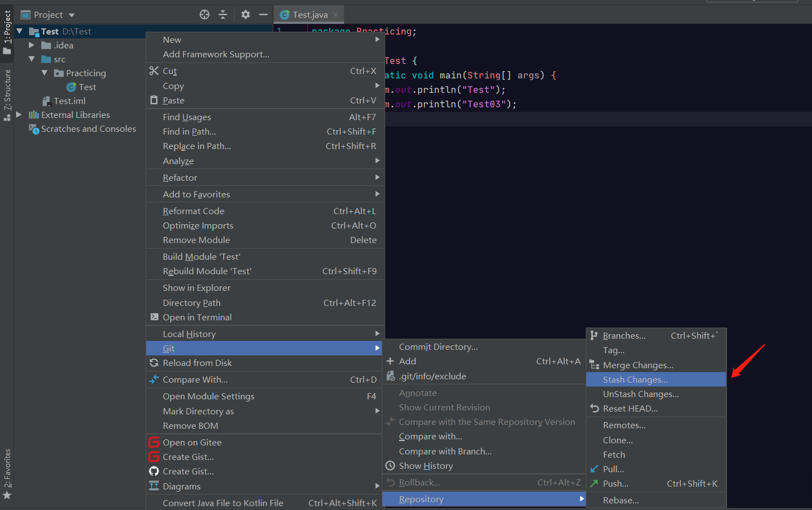Click UnStash Changes... menu entry
Viewport: 812px width, 510px height.
[641, 394]
